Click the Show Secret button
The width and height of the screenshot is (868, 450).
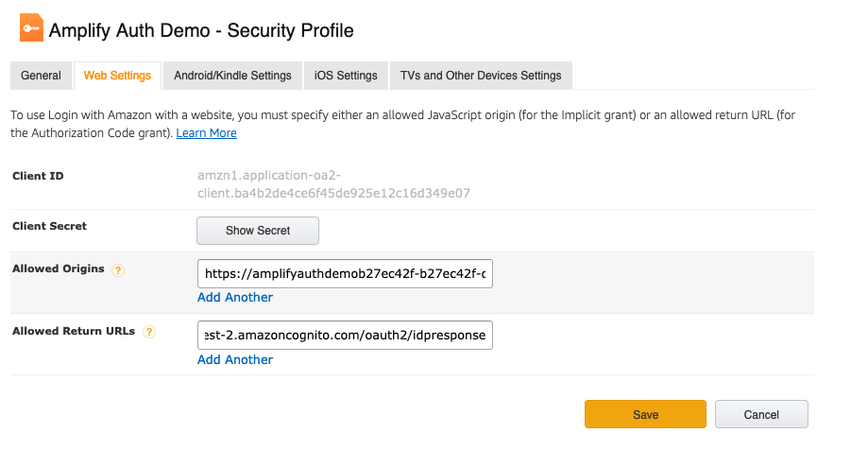tap(258, 231)
